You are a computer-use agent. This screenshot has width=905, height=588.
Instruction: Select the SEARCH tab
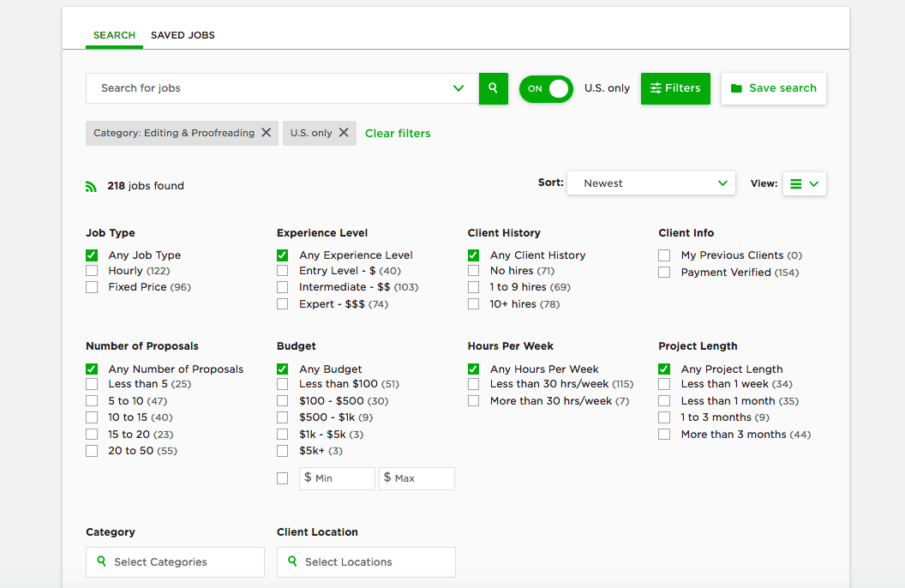click(113, 35)
